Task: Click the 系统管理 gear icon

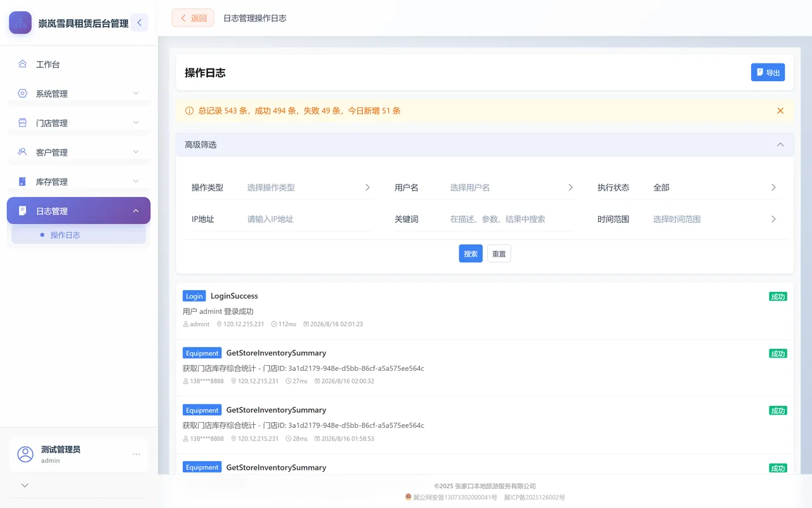Action: (23, 93)
